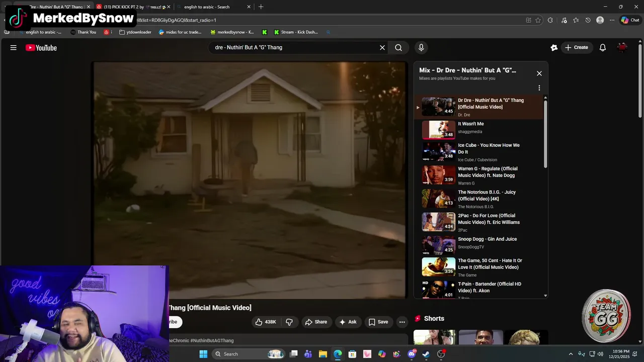Open the Create menu button
Screen dimensions: 644x362
tap(576, 48)
